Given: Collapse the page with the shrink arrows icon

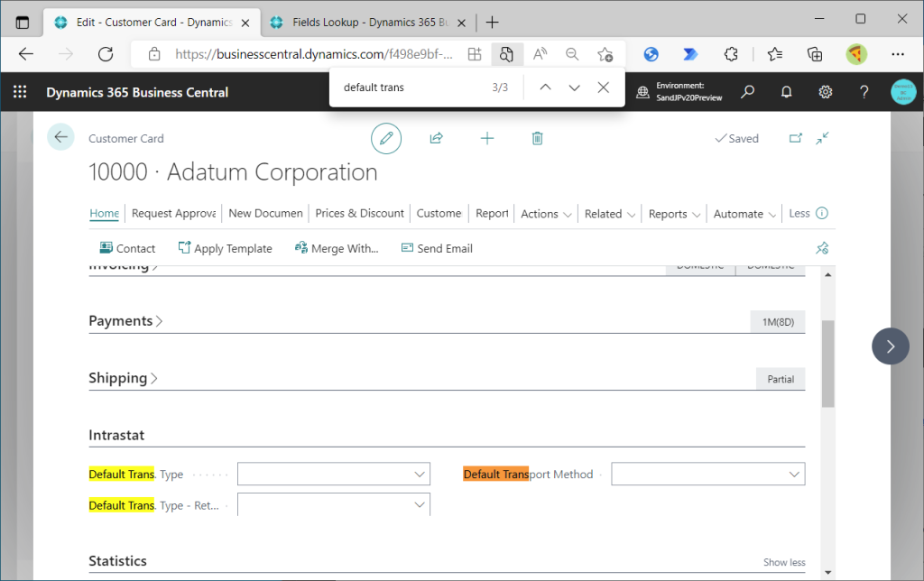Looking at the screenshot, I should coord(823,138).
